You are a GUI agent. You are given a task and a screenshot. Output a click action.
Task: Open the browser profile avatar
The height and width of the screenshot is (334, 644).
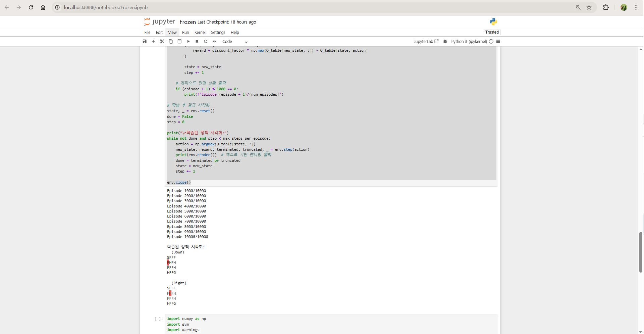(x=624, y=7)
